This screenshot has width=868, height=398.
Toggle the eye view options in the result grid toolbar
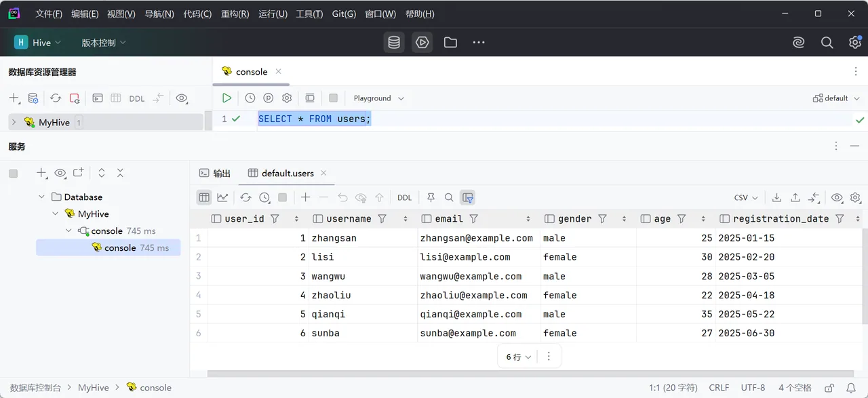(837, 197)
